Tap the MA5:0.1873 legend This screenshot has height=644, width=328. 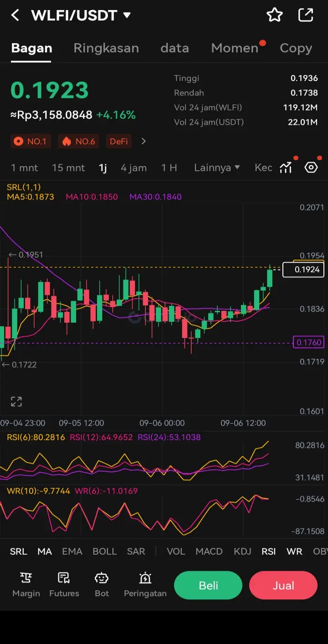[x=31, y=197]
